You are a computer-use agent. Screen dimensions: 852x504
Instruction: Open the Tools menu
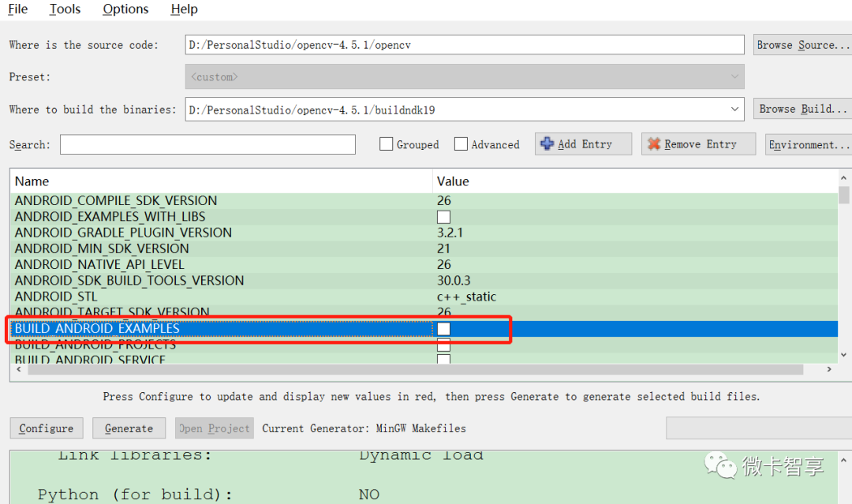tap(65, 9)
